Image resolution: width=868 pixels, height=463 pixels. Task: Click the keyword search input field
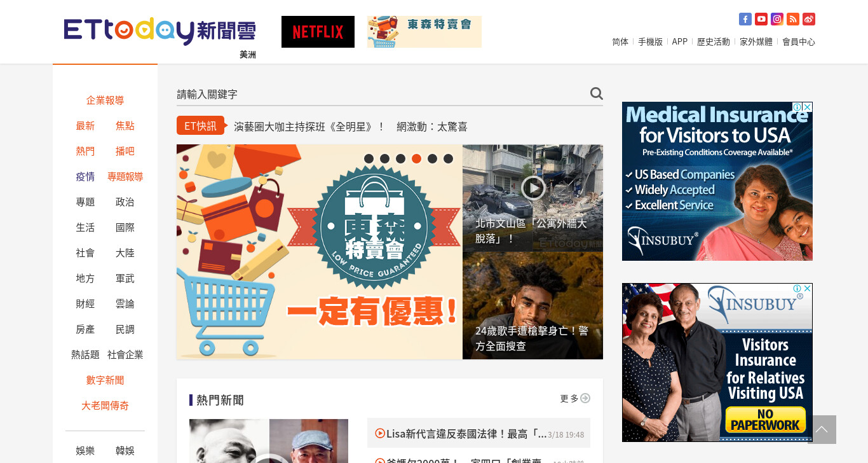381,94
